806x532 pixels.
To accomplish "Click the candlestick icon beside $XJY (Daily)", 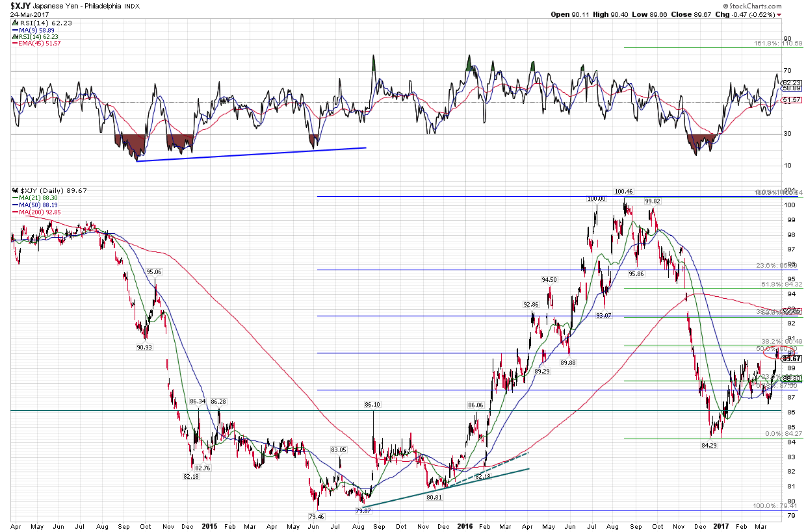I will point(14,191).
